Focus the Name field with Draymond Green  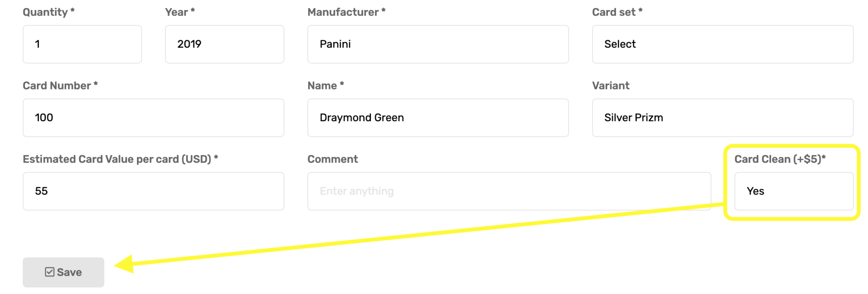coord(438,118)
